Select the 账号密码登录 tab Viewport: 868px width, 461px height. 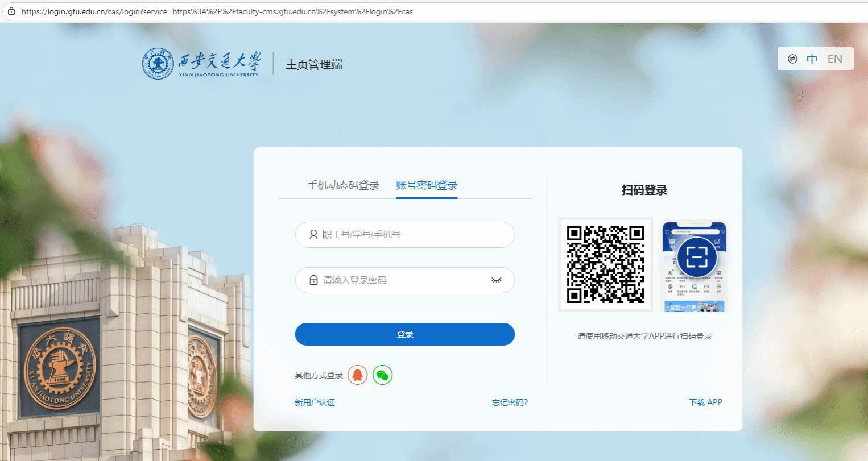427,185
